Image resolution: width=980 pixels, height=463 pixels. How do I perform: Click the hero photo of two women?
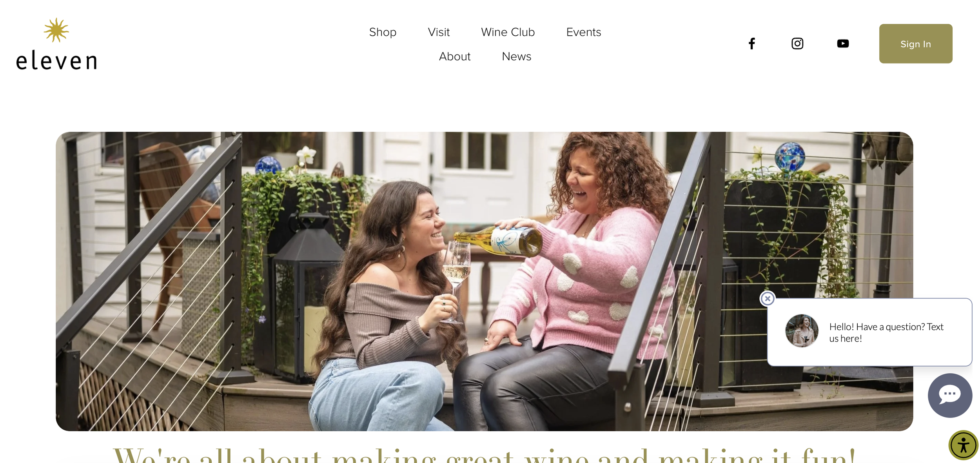tap(484, 281)
